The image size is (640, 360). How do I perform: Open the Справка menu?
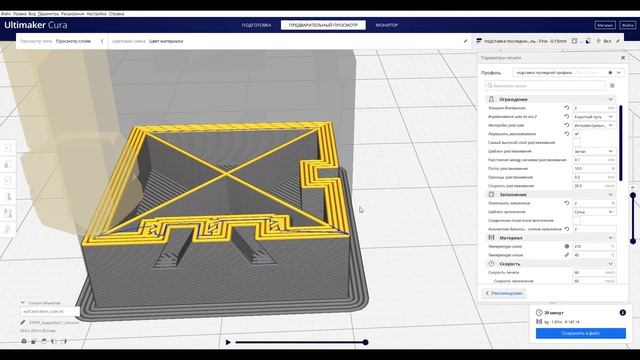pyautogui.click(x=116, y=13)
